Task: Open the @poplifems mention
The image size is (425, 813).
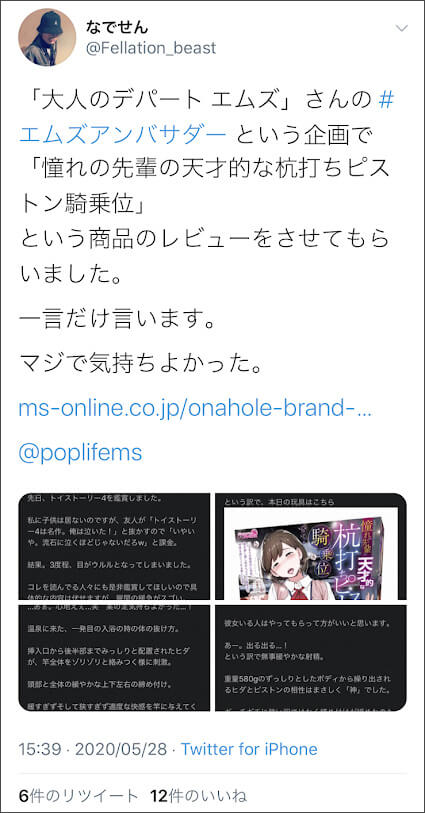Action: [80, 453]
